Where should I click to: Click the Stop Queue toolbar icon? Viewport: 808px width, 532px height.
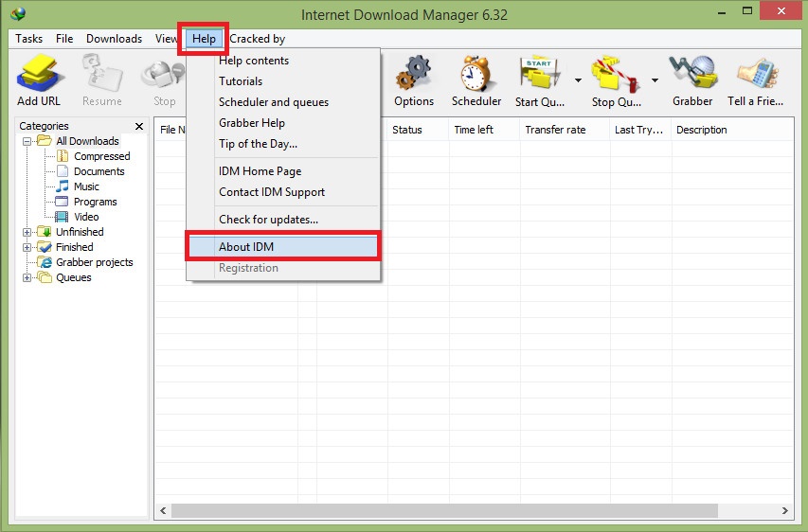[x=616, y=73]
